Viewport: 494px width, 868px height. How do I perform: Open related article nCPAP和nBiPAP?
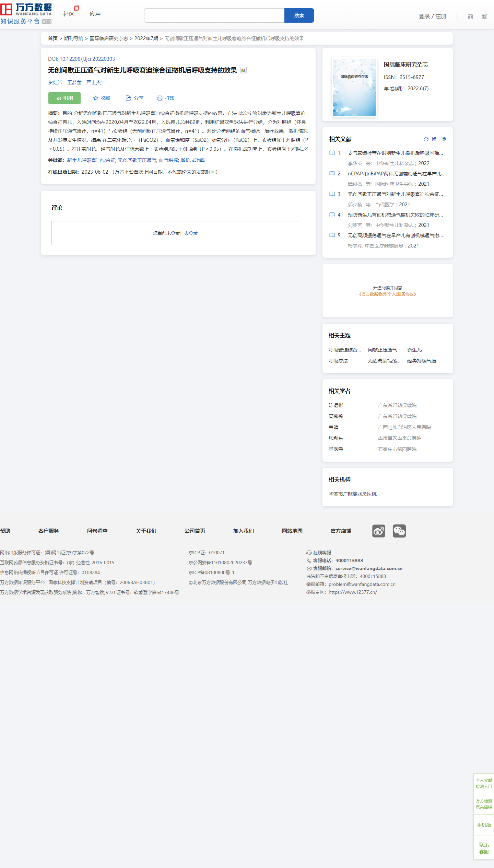click(397, 174)
